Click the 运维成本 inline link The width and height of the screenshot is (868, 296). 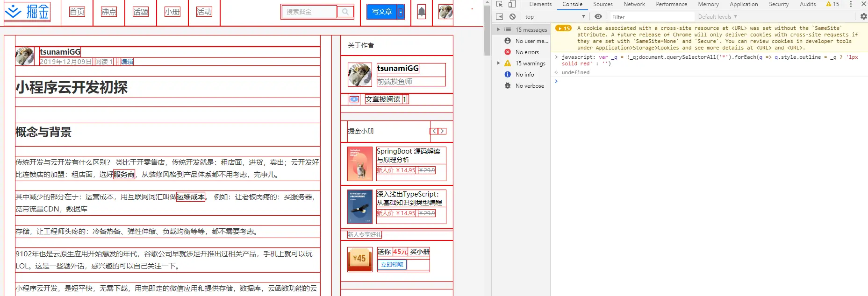click(x=191, y=197)
